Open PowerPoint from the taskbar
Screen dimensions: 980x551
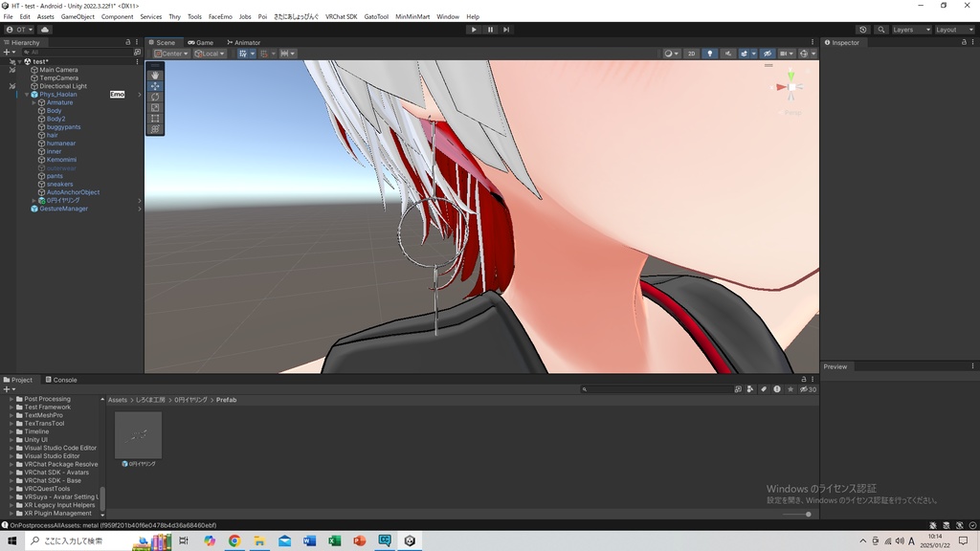pyautogui.click(x=360, y=540)
